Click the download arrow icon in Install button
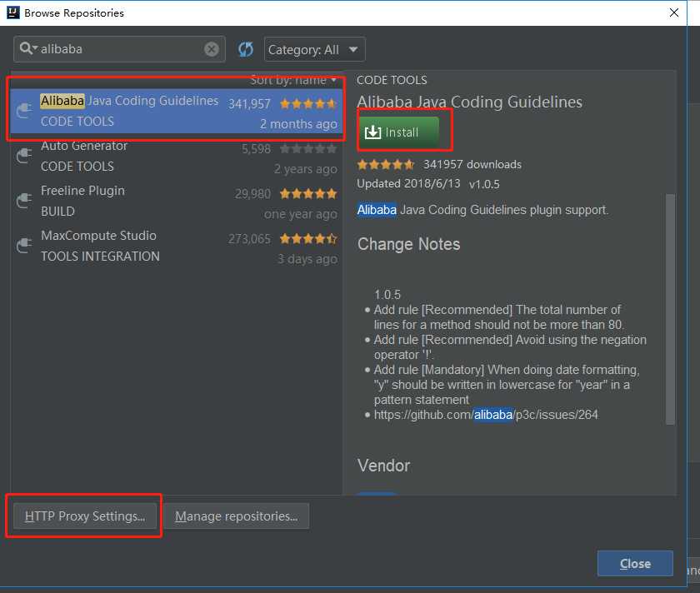Image resolution: width=700 pixels, height=593 pixels. click(372, 132)
